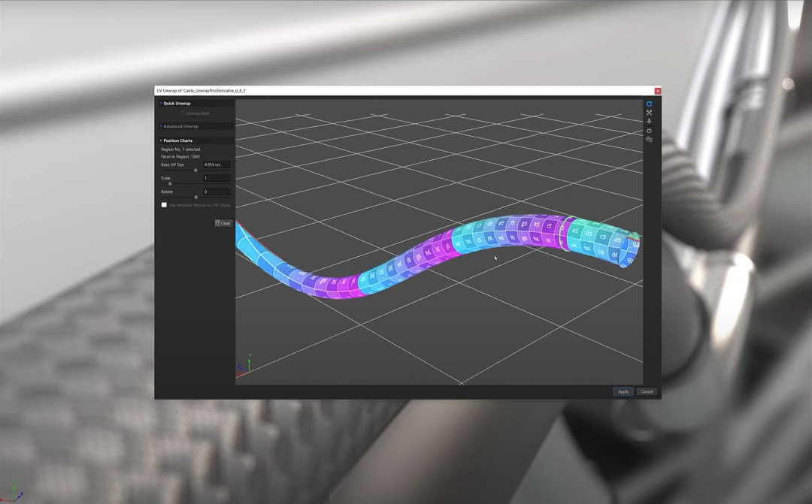Click the axis gizmo in the main window corner

click(x=13, y=491)
